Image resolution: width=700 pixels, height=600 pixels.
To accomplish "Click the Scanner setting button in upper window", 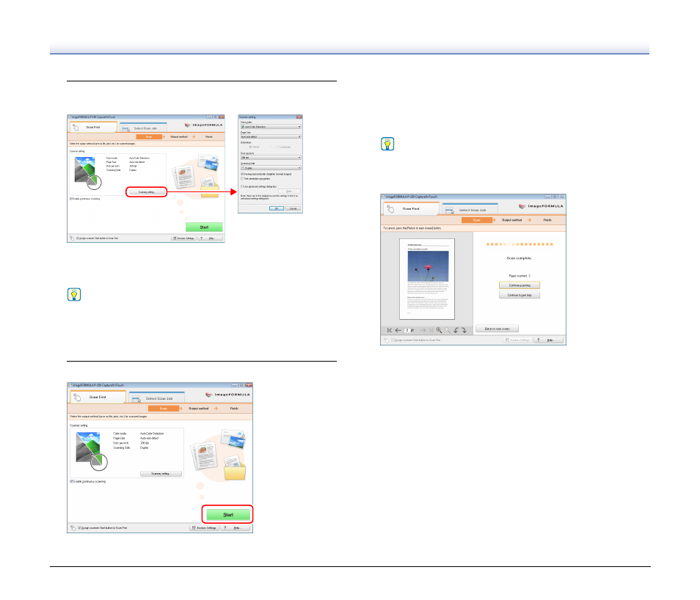I will 147,192.
